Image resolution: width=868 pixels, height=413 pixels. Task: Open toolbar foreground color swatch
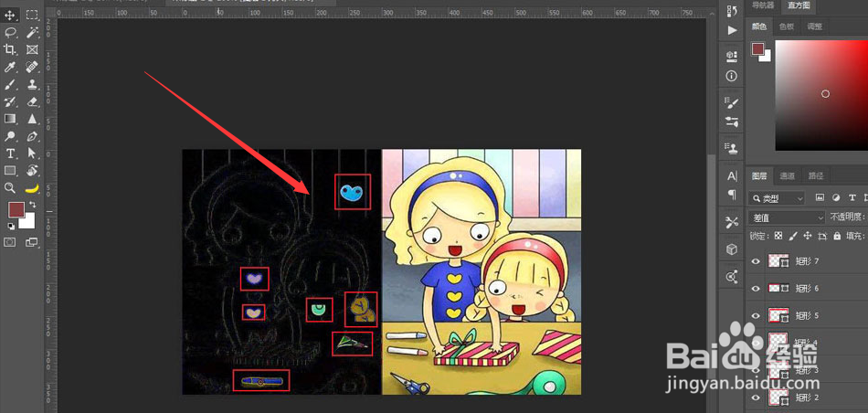point(15,208)
